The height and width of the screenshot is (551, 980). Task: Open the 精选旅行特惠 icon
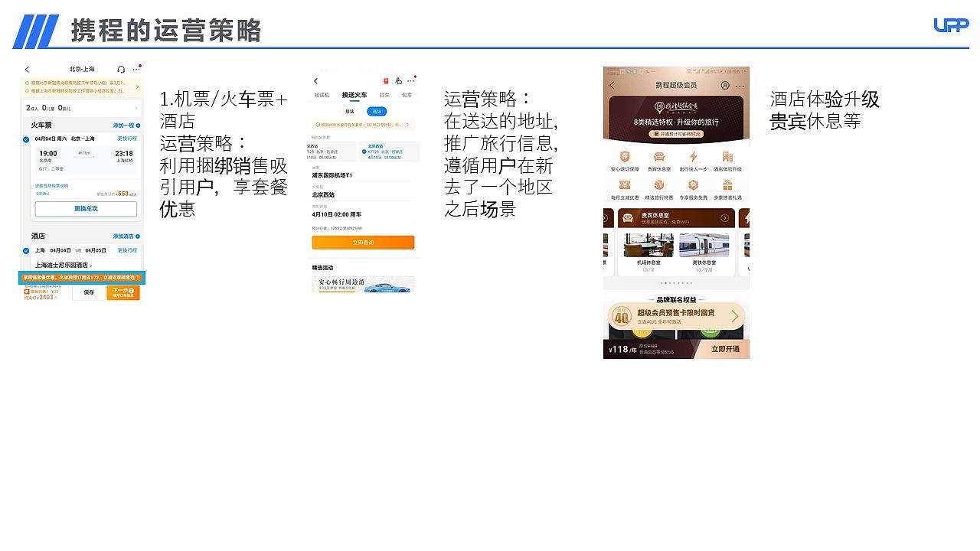658,185
